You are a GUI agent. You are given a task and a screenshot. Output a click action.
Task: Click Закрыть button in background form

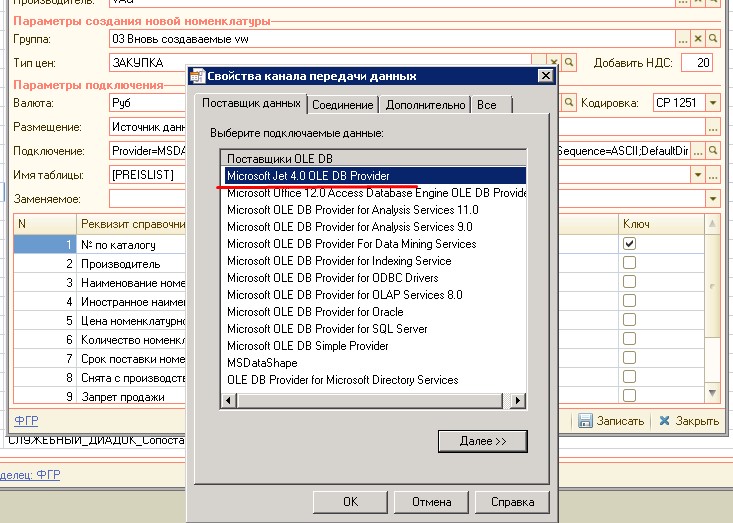pyautogui.click(x=689, y=421)
